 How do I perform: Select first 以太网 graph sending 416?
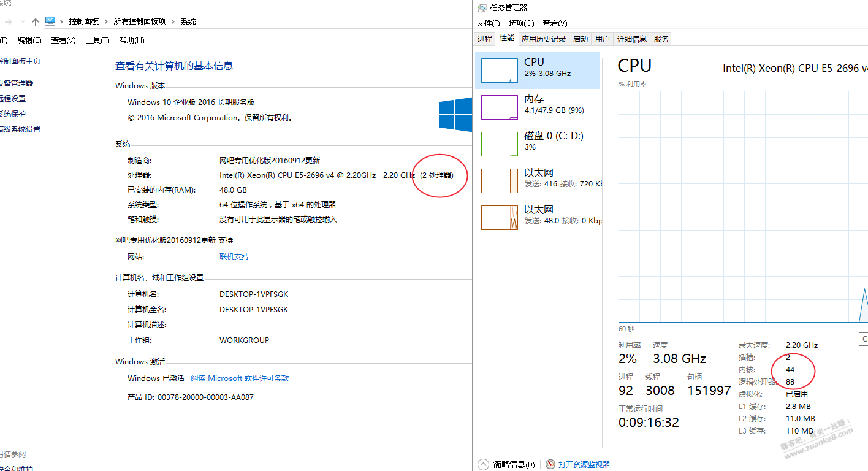tap(500, 181)
